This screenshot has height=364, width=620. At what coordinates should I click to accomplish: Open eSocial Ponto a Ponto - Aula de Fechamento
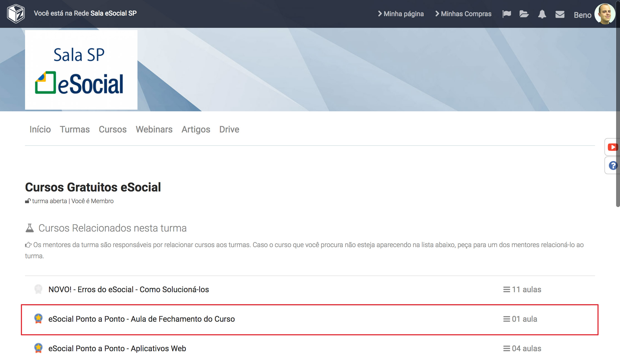[141, 319]
